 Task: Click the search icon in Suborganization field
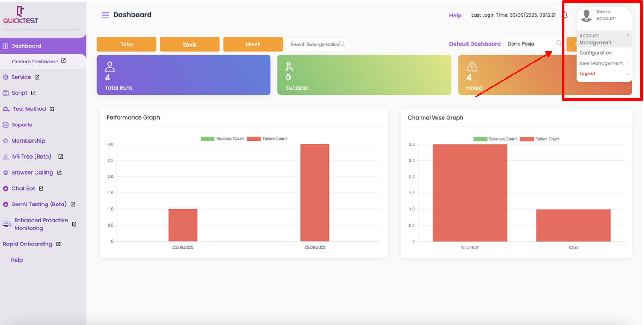pos(342,44)
